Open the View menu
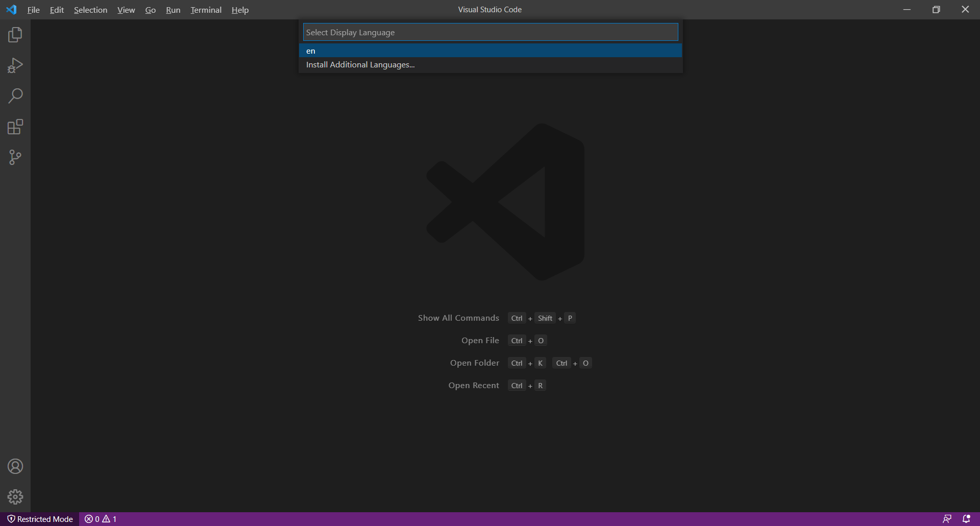Screen dimensions: 980x526 coord(126,10)
